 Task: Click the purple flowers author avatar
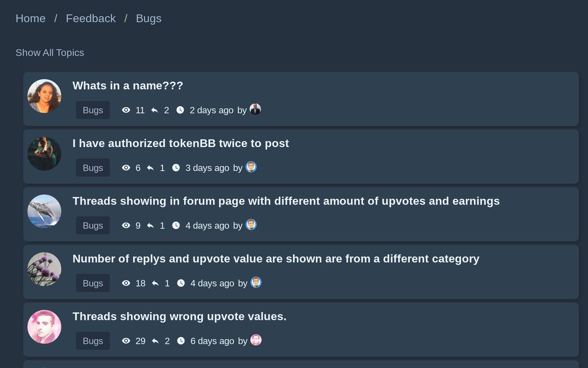44,269
